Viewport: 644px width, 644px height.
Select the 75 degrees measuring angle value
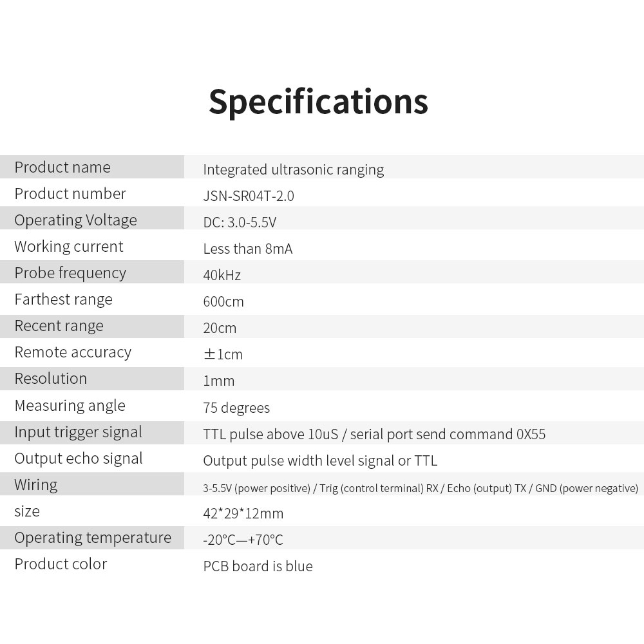coord(236,408)
